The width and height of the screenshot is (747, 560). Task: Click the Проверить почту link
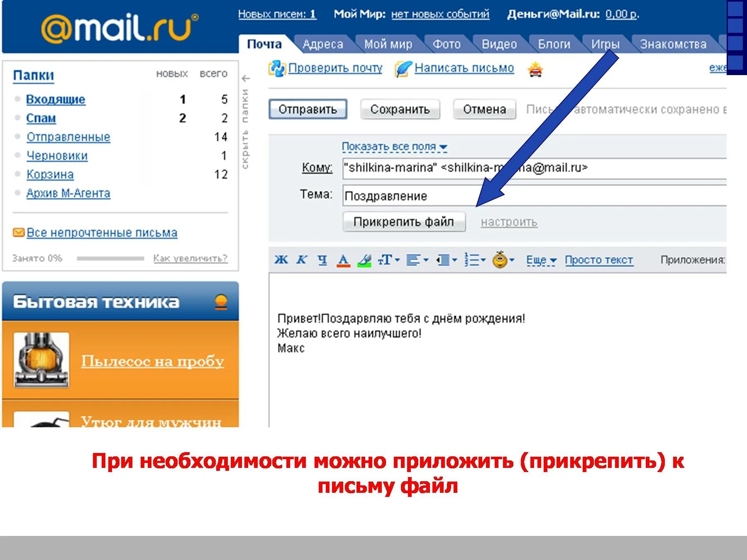click(x=335, y=68)
